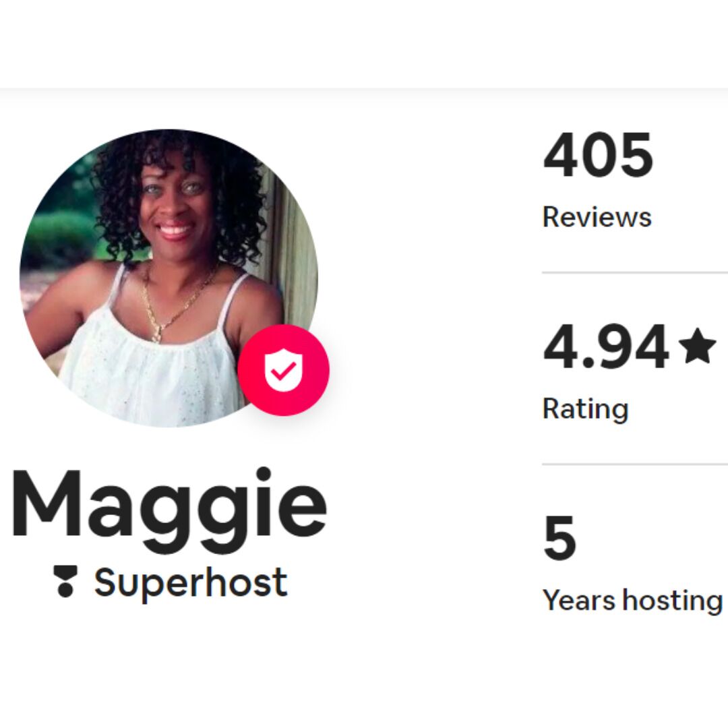
Task: Select the host name Maggie
Action: [169, 510]
